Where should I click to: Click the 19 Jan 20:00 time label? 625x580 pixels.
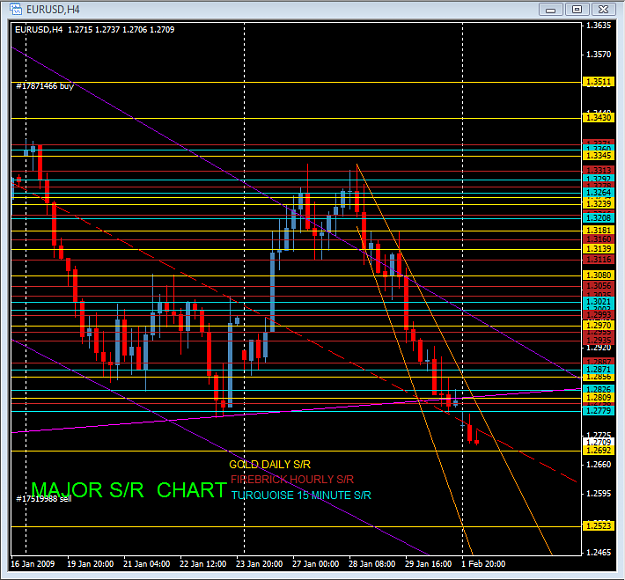[x=90, y=564]
